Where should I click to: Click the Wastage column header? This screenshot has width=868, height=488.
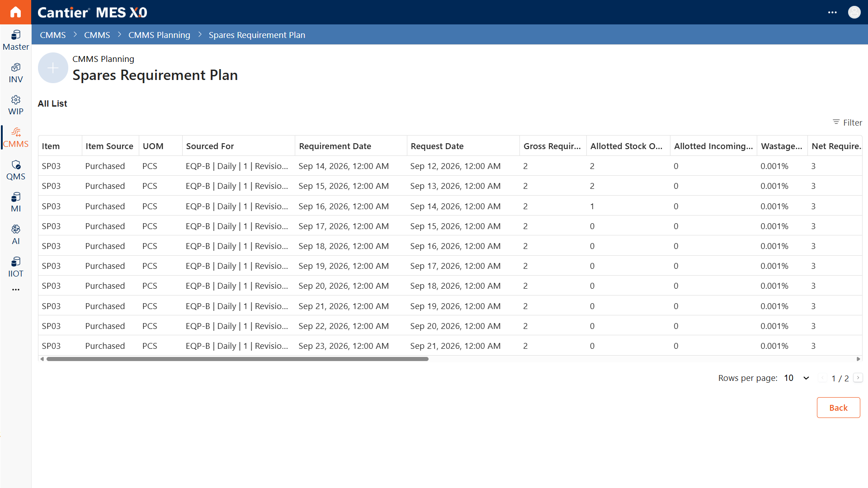pyautogui.click(x=782, y=146)
